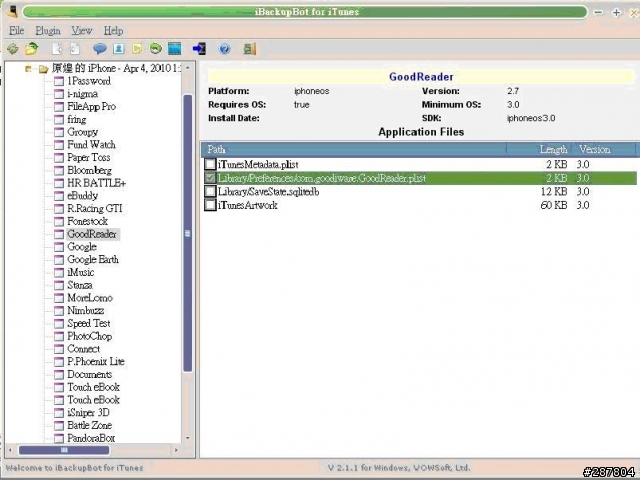Click the Export file toolbar icon
Image resolution: width=640 pixels, height=480 pixels.
pos(57,49)
